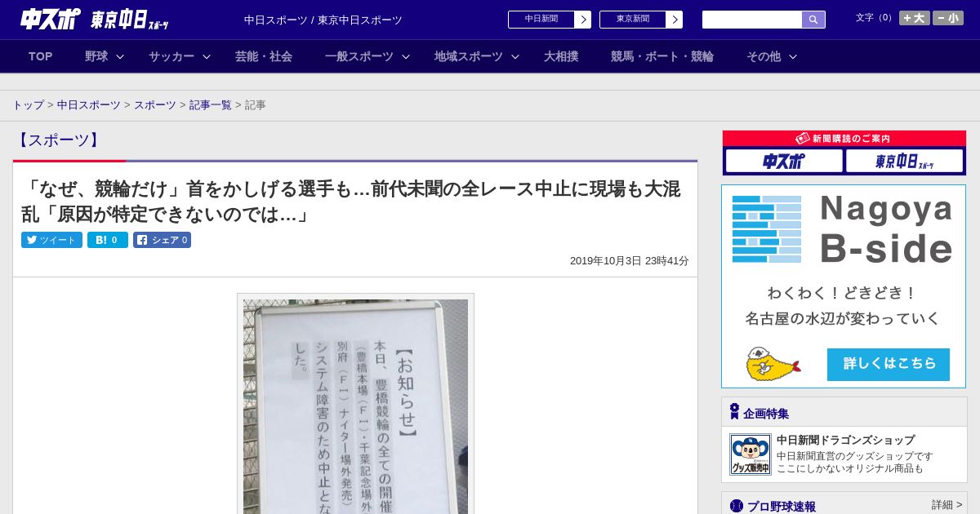This screenshot has width=980, height=514.
Task: Click the 企画特集 ribbon icon
Action: coord(734,411)
